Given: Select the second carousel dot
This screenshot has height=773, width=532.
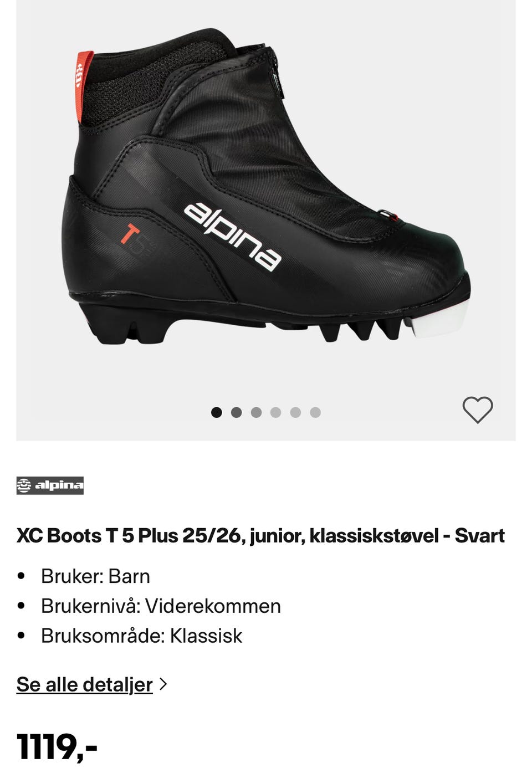Looking at the screenshot, I should [x=236, y=412].
